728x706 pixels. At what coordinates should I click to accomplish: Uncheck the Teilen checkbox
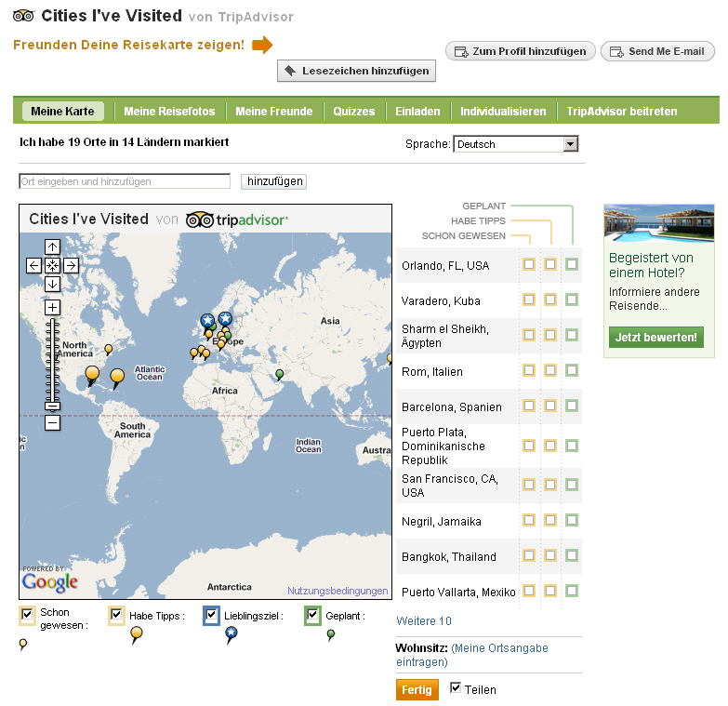point(456,688)
